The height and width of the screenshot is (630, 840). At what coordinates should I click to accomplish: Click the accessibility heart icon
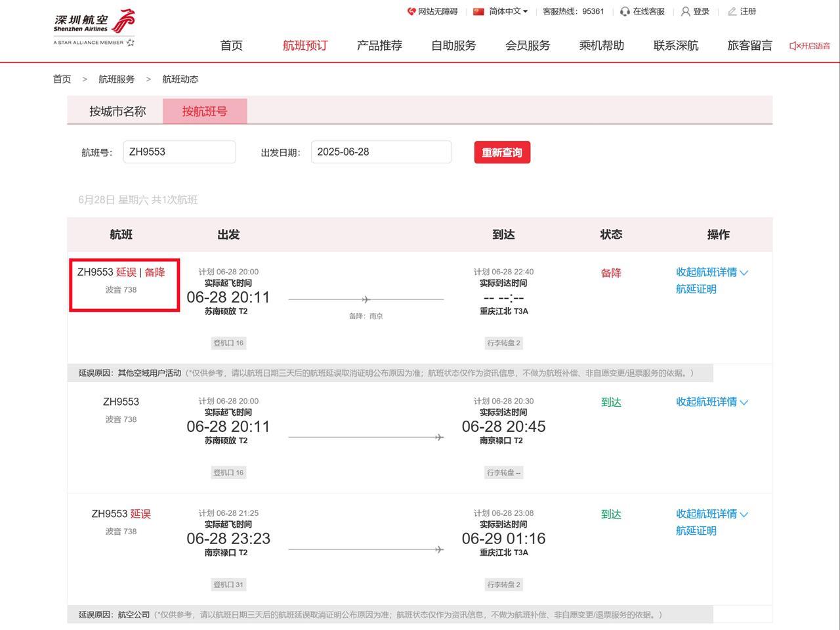pyautogui.click(x=411, y=11)
